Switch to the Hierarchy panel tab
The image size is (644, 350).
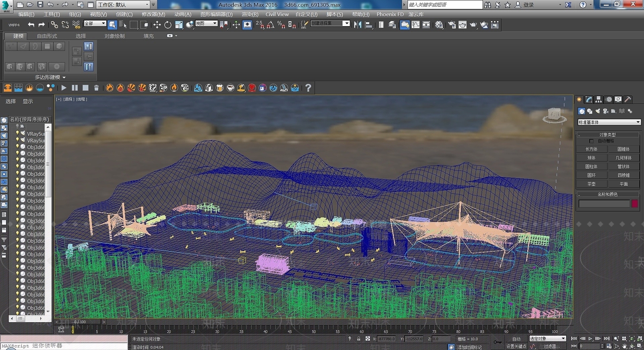coord(599,99)
